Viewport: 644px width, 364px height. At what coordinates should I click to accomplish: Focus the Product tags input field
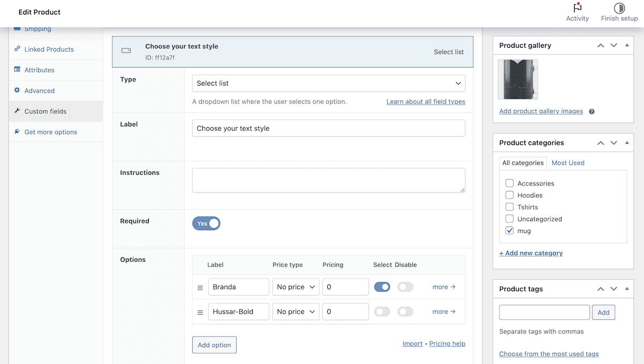[x=544, y=313]
